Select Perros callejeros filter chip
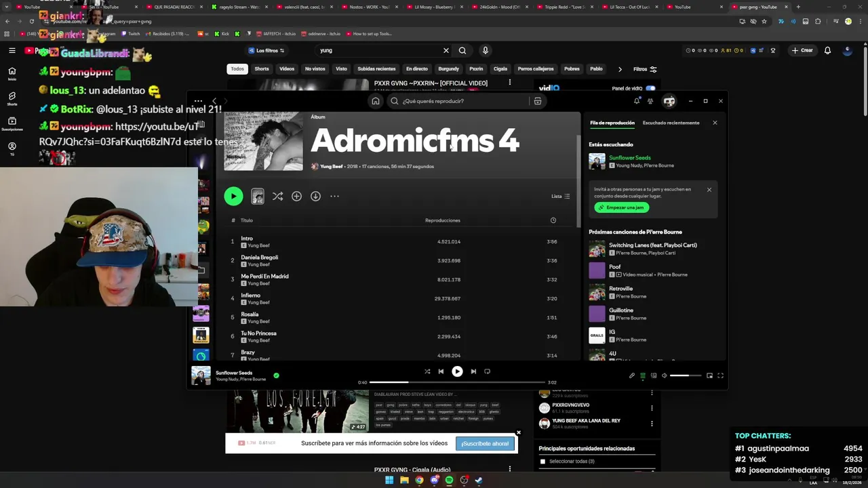868x488 pixels. (536, 68)
